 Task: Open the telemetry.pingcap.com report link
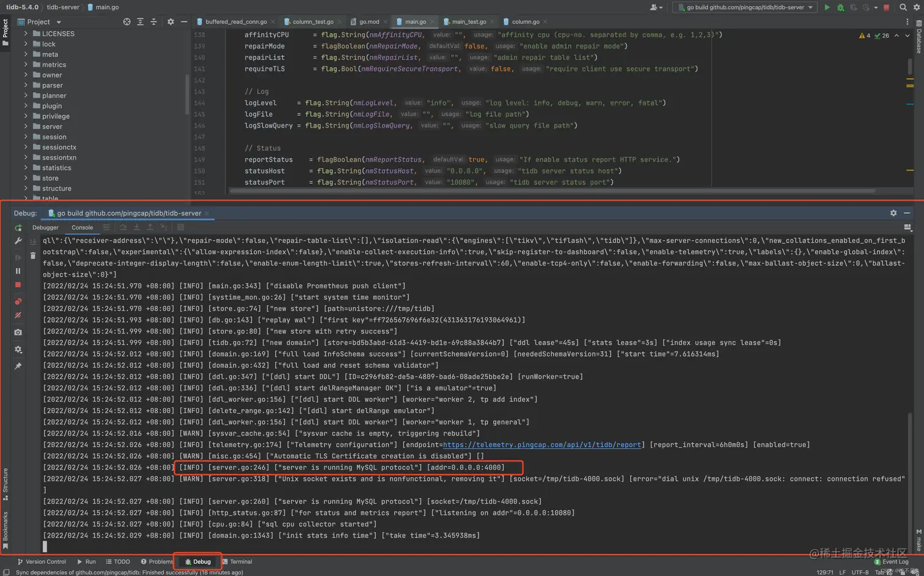point(542,445)
